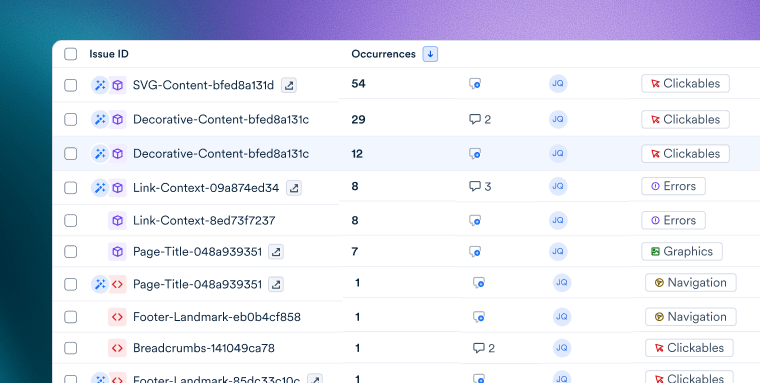Open the 2 comments on Breadcrumbs-141049ca78
This screenshot has height=383, width=760.
[484, 348]
